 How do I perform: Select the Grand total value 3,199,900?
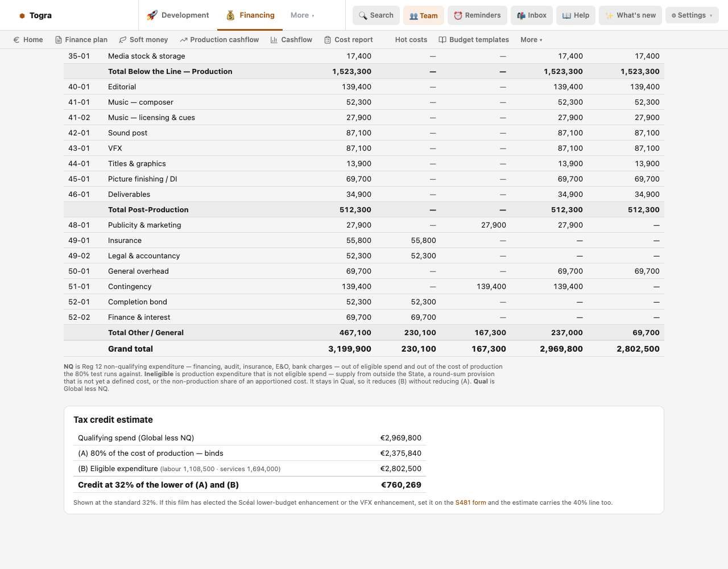350,349
